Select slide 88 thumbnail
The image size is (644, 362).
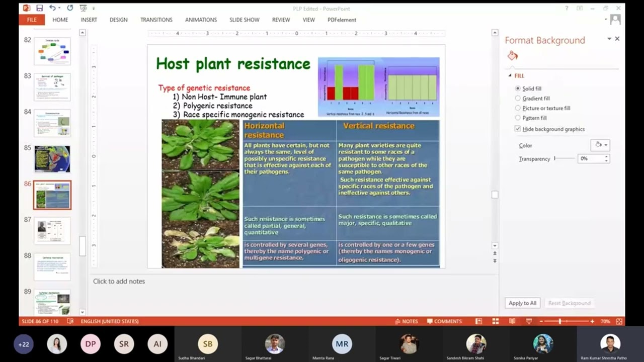[52, 267]
